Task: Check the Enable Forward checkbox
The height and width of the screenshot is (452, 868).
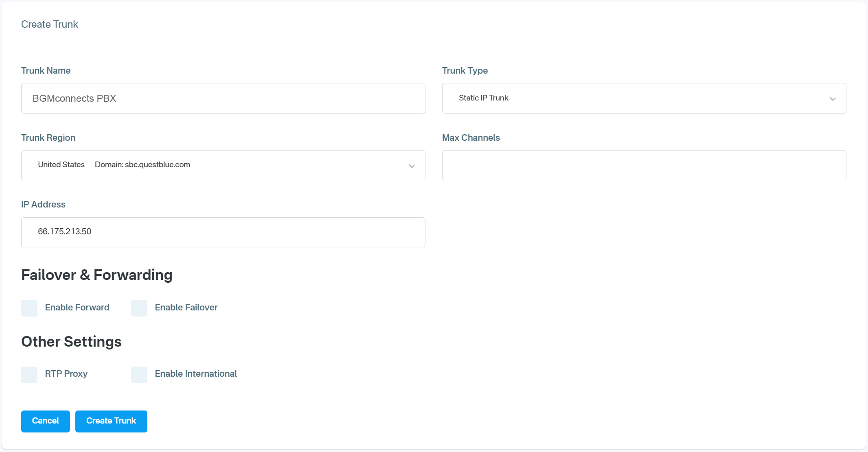Action: tap(29, 308)
